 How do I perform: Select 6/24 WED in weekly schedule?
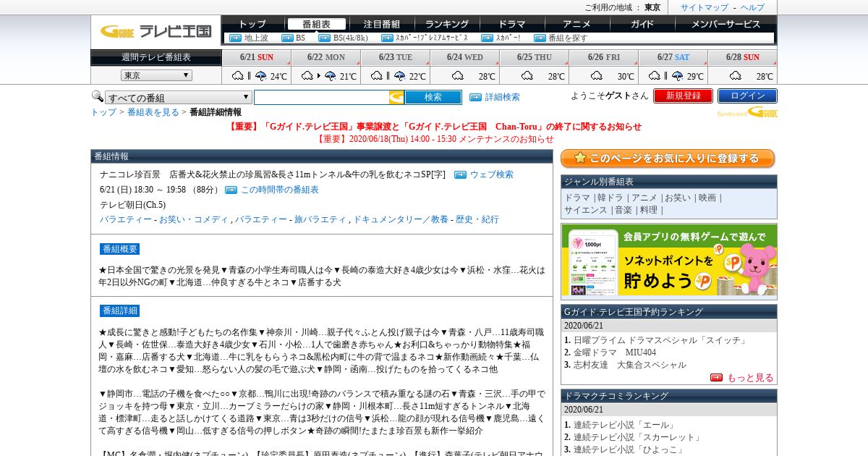[x=465, y=57]
